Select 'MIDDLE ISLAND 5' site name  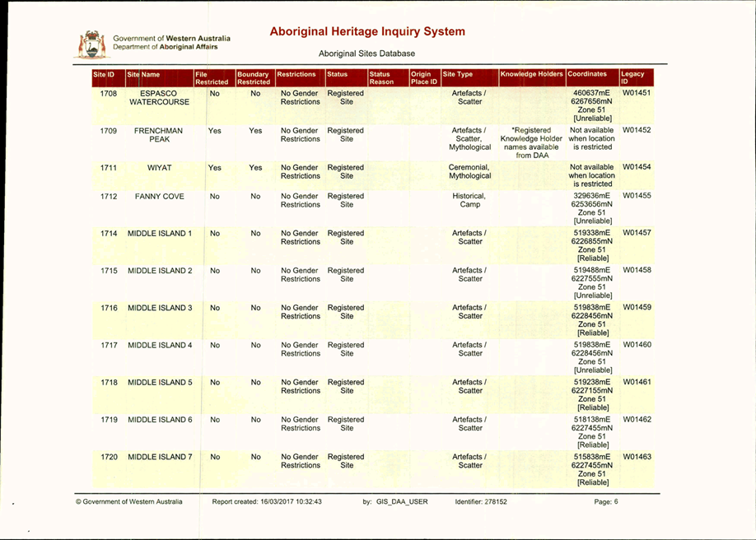click(x=160, y=382)
